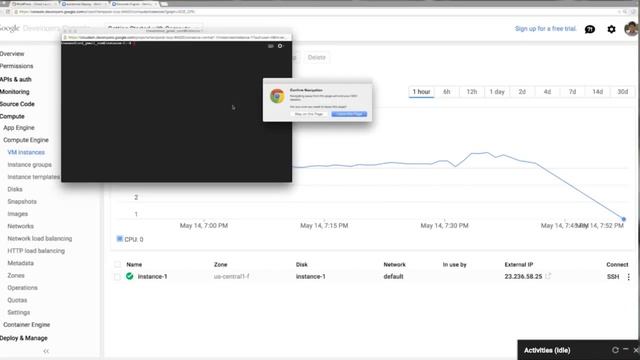Open Network load balancing
This screenshot has height=360, width=640.
click(x=40, y=238)
